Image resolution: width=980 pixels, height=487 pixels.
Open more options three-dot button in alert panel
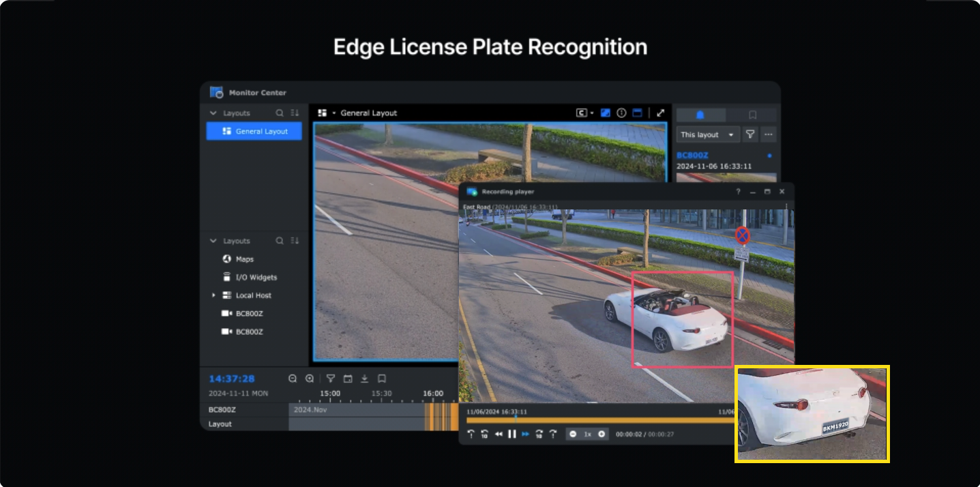[x=769, y=135]
